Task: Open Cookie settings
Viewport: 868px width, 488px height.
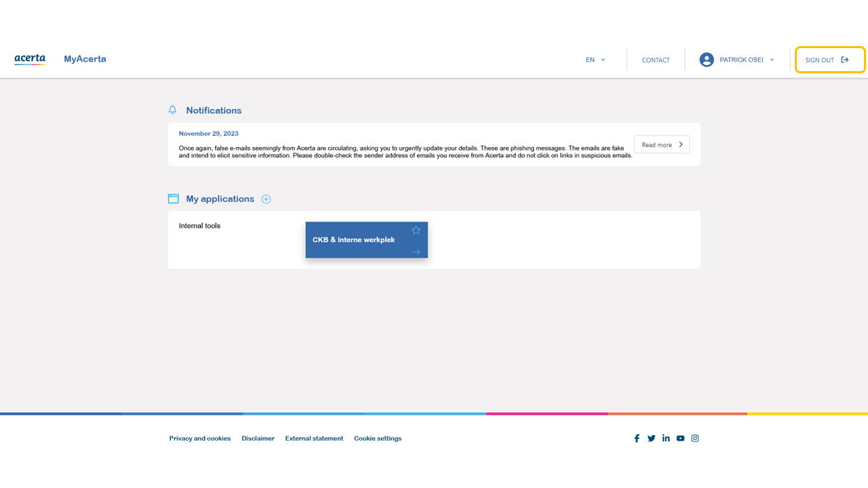Action: tap(378, 439)
